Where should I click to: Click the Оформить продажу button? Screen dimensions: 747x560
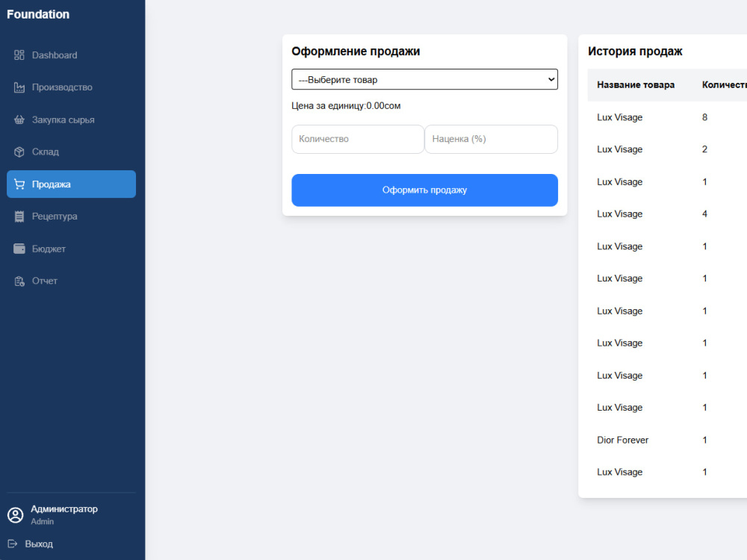[424, 190]
